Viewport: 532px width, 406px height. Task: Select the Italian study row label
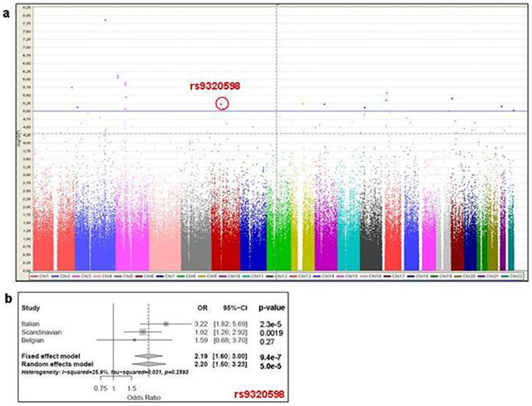click(31, 324)
